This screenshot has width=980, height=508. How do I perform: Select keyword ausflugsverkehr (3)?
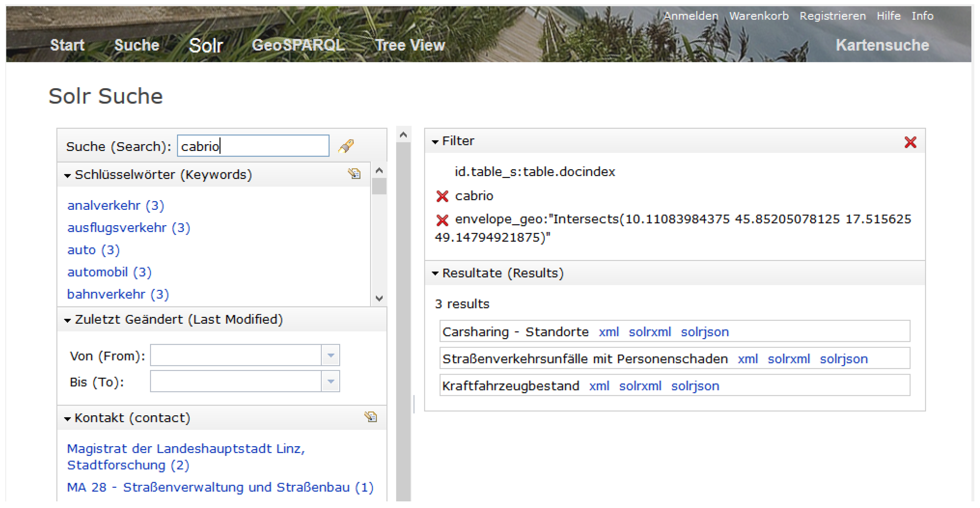(x=129, y=228)
